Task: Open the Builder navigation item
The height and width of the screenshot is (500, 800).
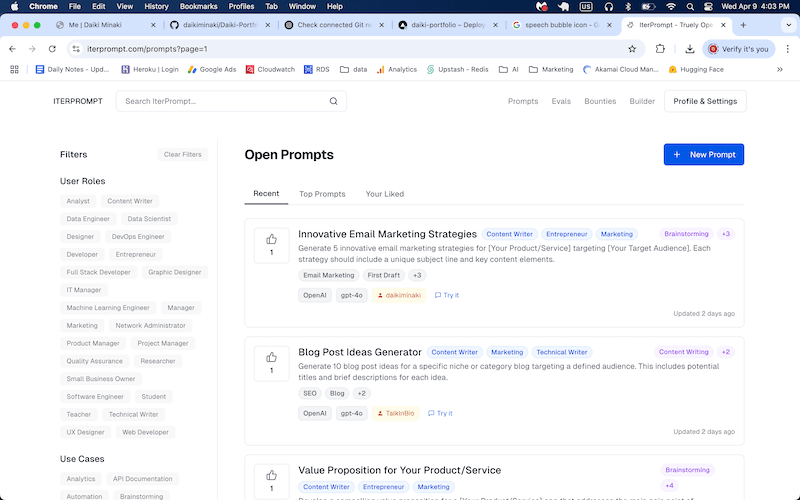Action: (x=642, y=101)
